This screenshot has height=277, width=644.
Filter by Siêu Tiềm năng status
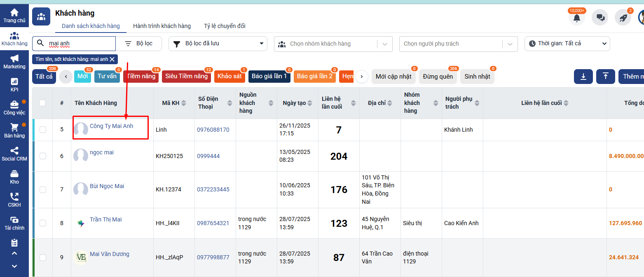186,77
